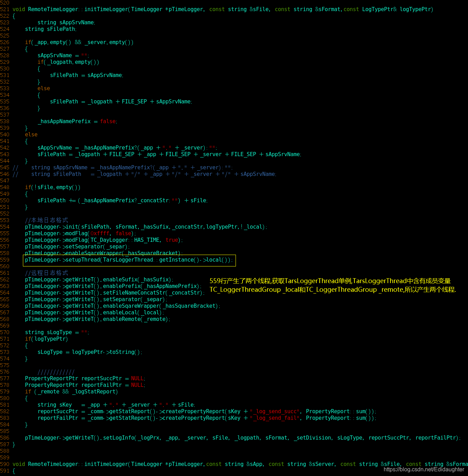468x476 pixels.
Task: Click the //远程日志格式 comment on line 561
Action: point(46,273)
